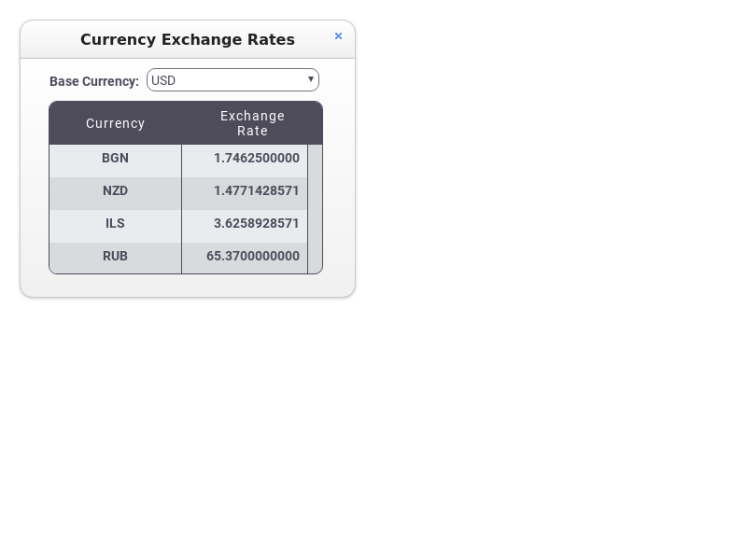Select the NZD currency cell
Viewport: 747px width, 560px height.
pos(115,191)
